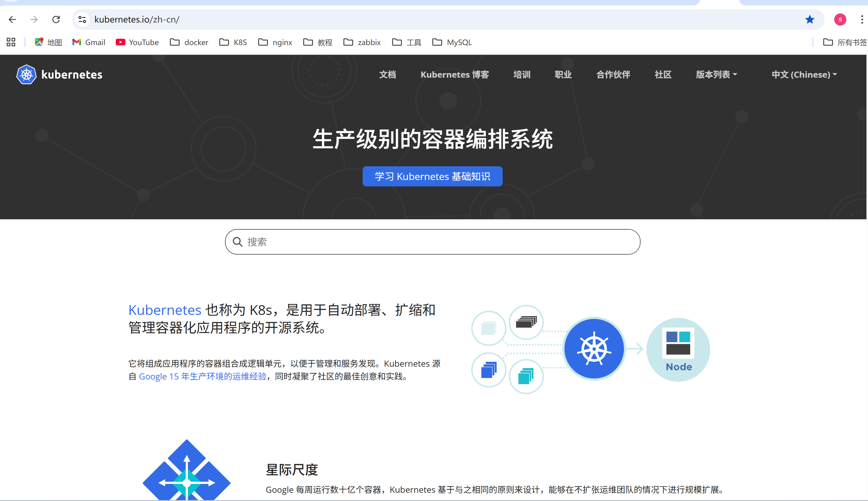Click the blue stacked containers icon
This screenshot has height=501, width=868.
[489, 370]
